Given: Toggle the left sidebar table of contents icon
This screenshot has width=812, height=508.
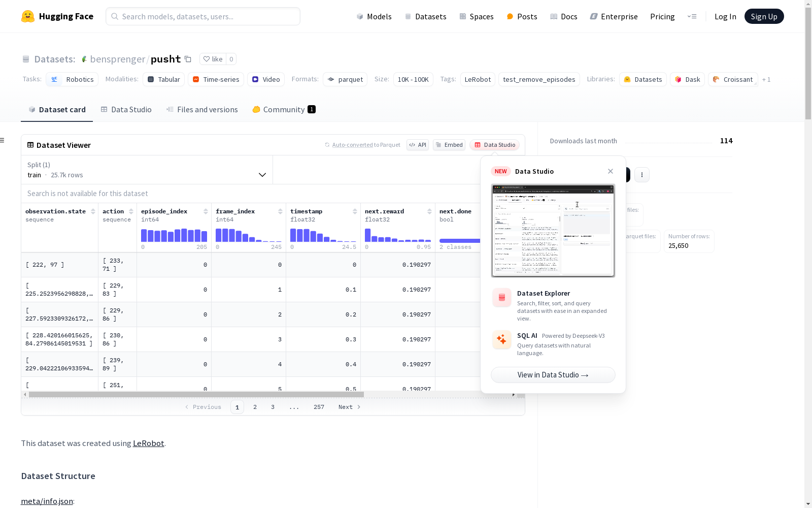Looking at the screenshot, I should coord(3,140).
